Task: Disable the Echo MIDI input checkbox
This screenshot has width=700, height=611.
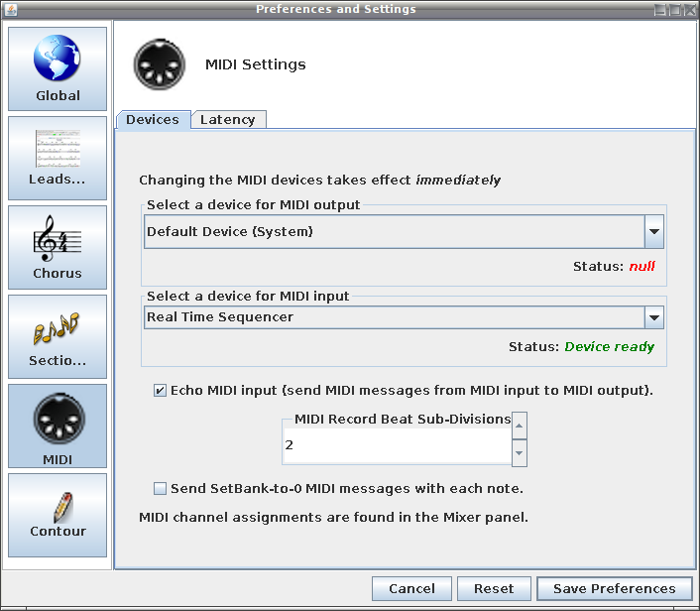Action: tap(160, 391)
